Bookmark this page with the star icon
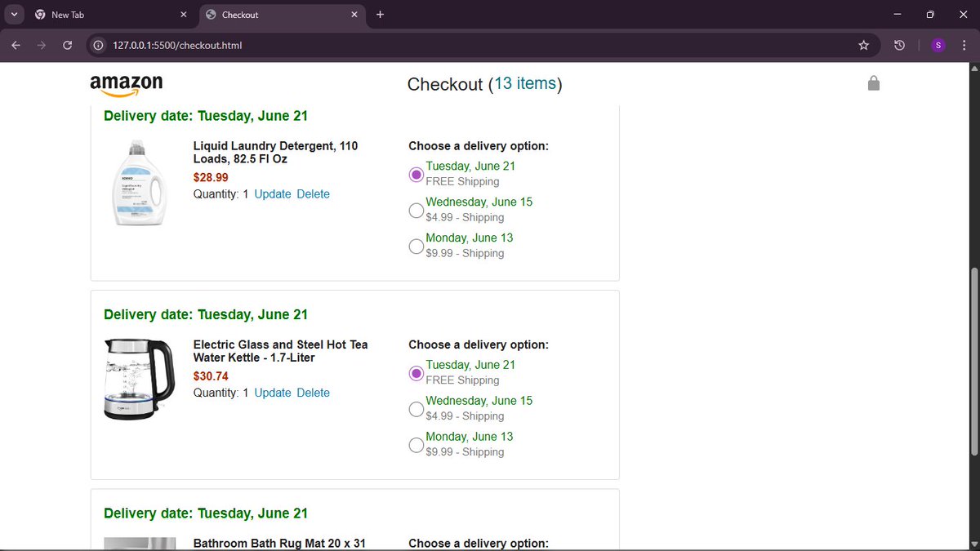 pyautogui.click(x=863, y=46)
